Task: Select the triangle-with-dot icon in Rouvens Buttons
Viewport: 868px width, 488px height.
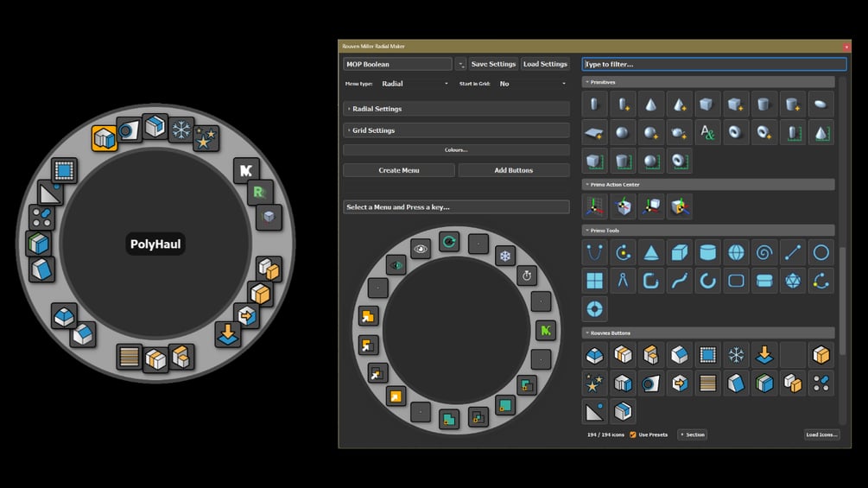Action: click(594, 412)
